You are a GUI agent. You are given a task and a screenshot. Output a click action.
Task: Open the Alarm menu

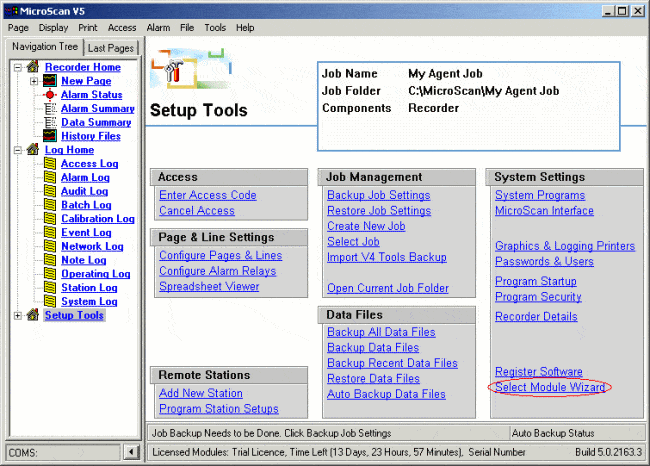[x=158, y=28]
